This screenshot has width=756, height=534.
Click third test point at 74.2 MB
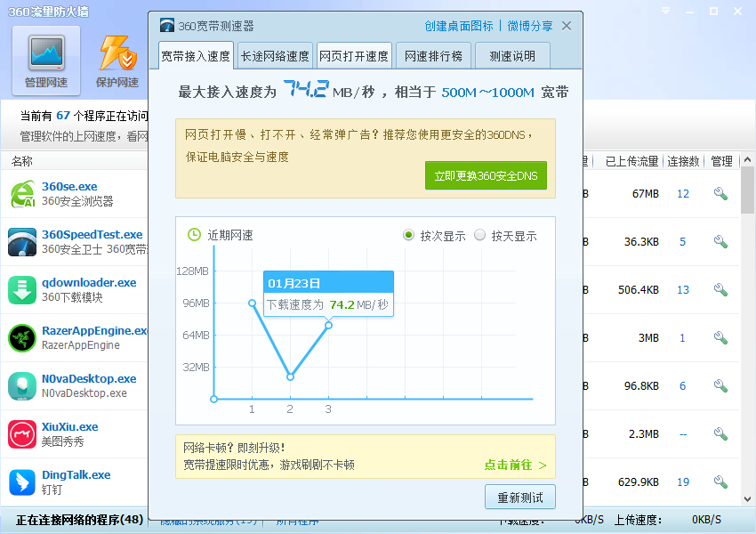click(328, 325)
